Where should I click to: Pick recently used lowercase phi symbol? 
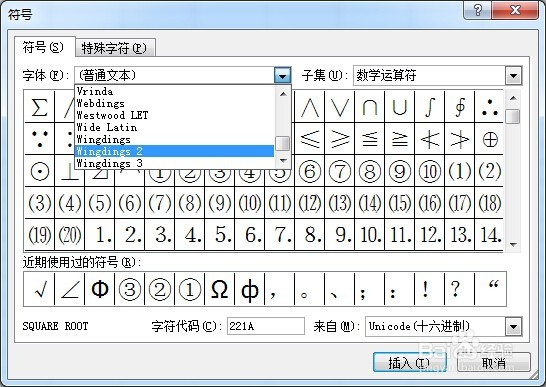[250, 289]
